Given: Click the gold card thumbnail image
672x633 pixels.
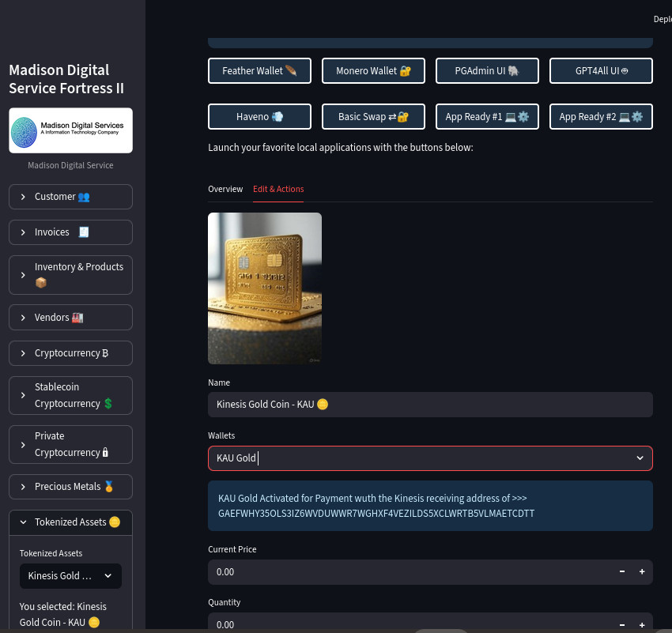Looking at the screenshot, I should click(x=265, y=288).
